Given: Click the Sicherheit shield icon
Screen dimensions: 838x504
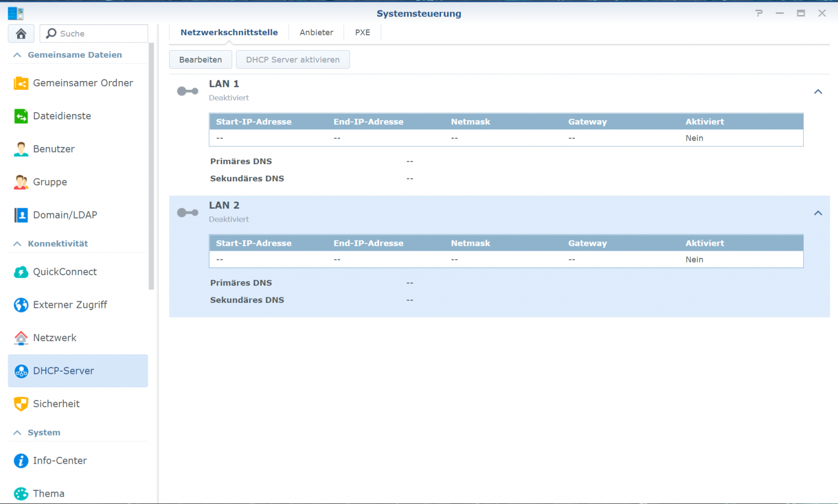Looking at the screenshot, I should tap(21, 404).
